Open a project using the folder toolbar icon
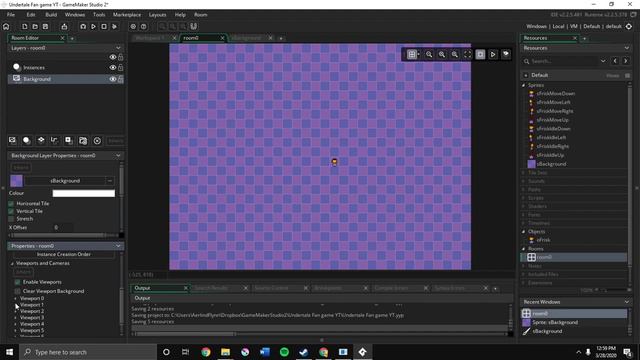This screenshot has width=640, height=360. (x=35, y=27)
